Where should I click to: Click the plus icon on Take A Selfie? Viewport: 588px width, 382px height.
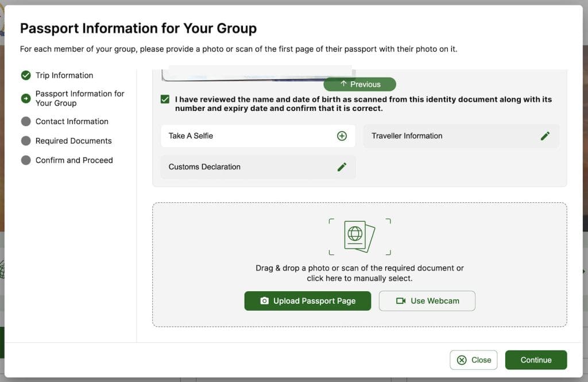pyautogui.click(x=342, y=136)
